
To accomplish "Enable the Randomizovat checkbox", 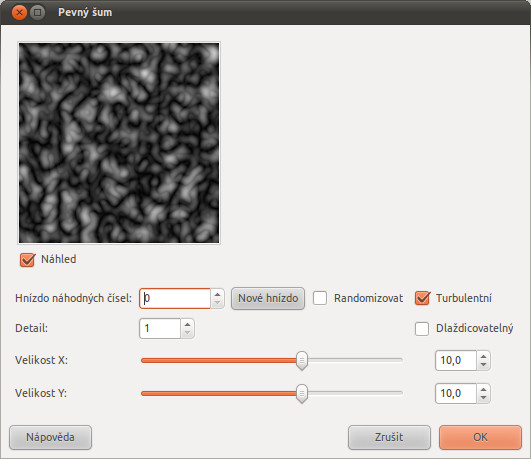I will (x=320, y=298).
